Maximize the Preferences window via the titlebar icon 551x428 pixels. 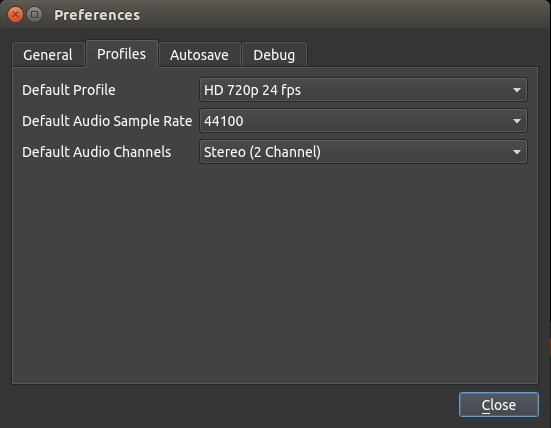coord(34,15)
